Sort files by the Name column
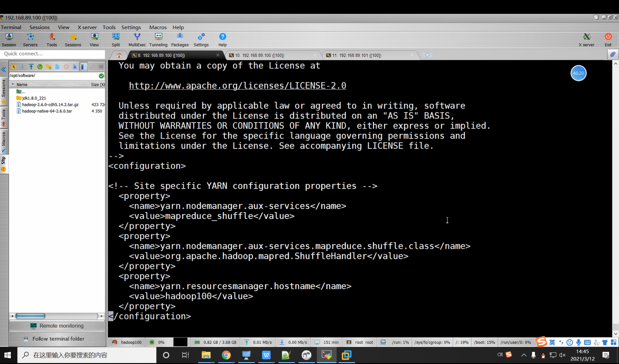The image size is (619, 364). point(49,84)
